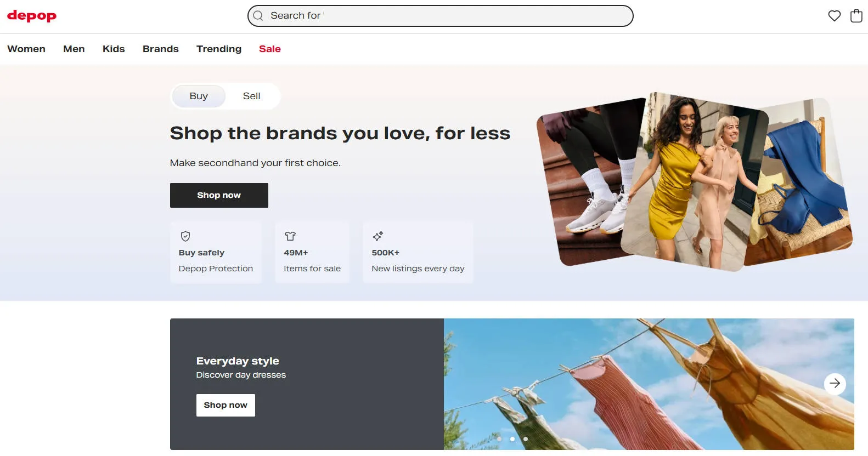Click Shop now under Everyday style
Image resolution: width=868 pixels, height=456 pixels.
226,405
